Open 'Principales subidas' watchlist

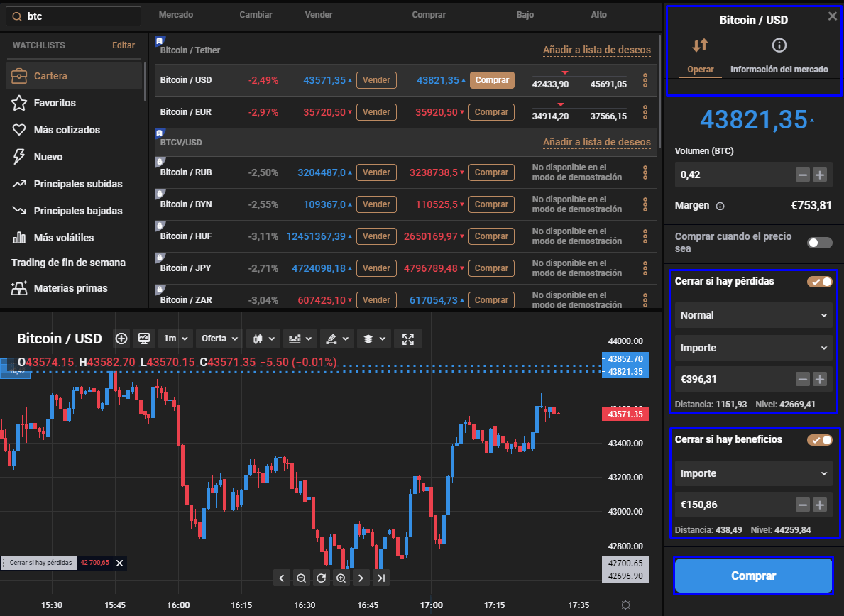[77, 184]
